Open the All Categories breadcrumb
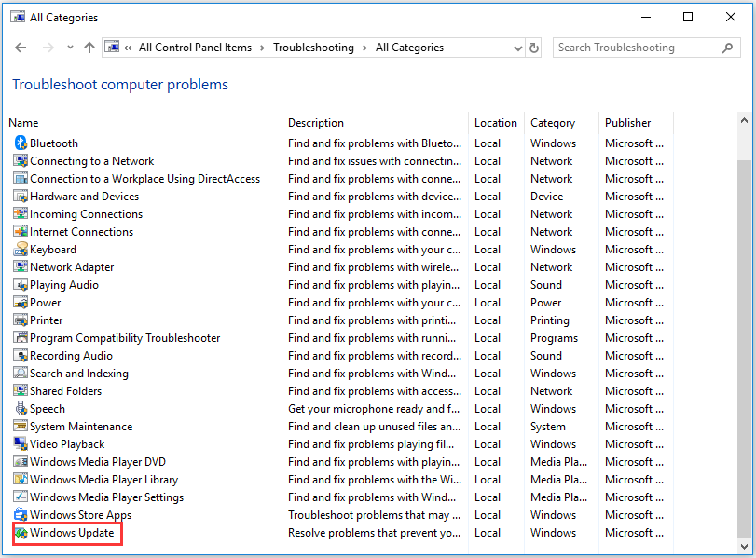 [x=409, y=48]
